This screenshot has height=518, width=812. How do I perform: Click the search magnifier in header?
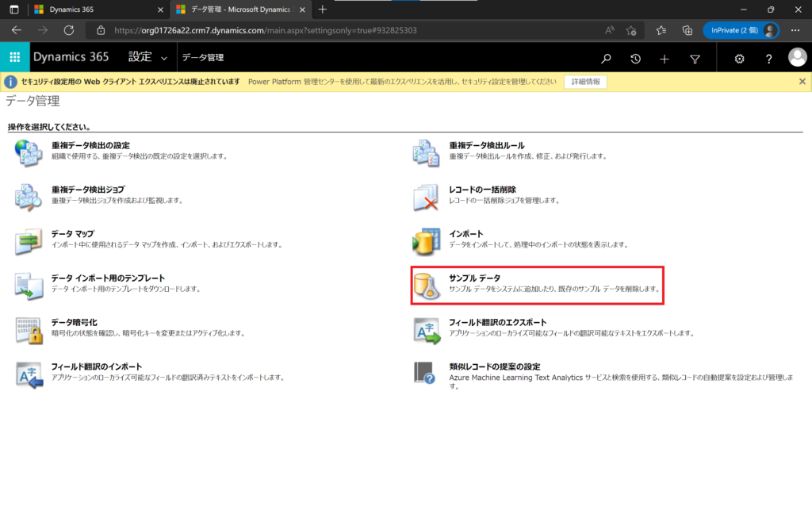606,58
